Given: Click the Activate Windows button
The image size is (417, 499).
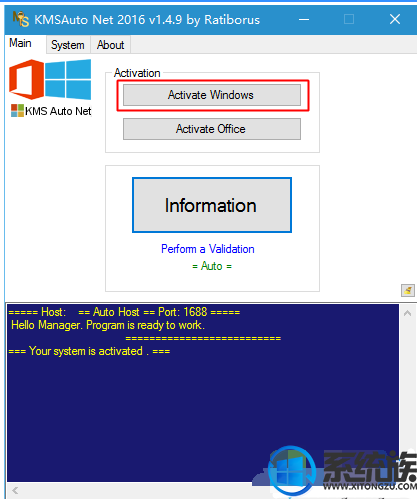Looking at the screenshot, I should click(x=212, y=95).
